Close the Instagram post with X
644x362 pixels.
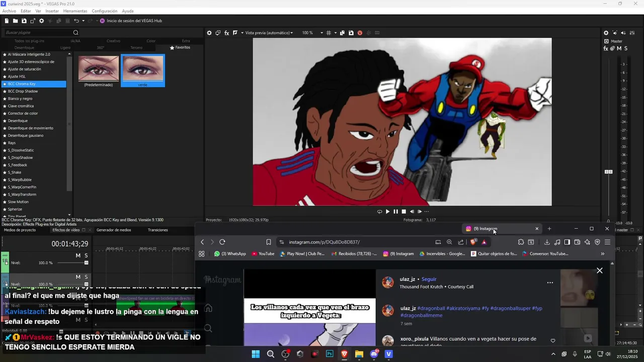(600, 270)
